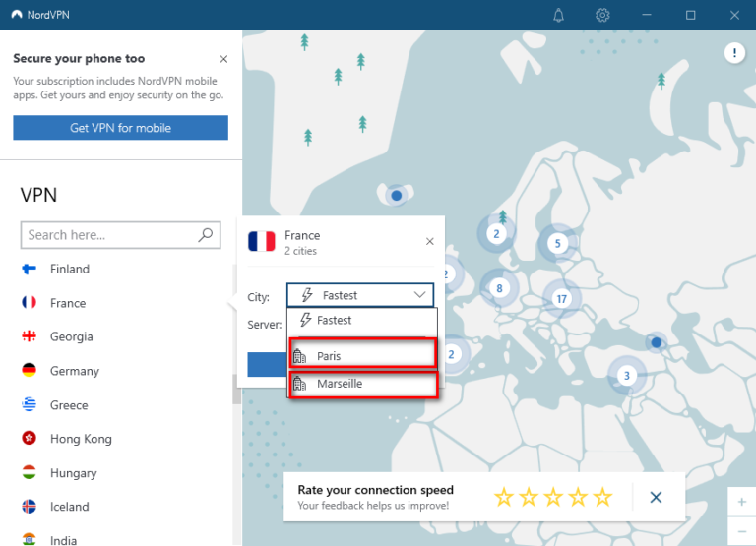756x546 pixels.
Task: Click the map server cluster labeled 17
Action: (x=562, y=299)
